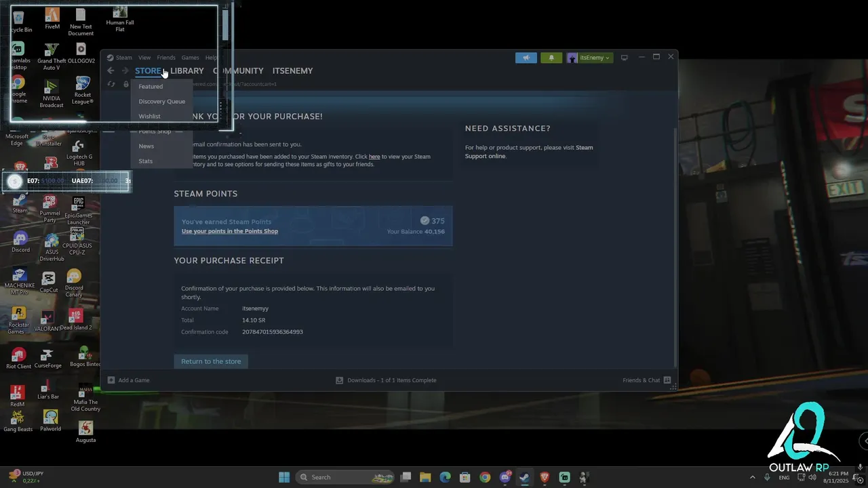The width and height of the screenshot is (868, 488).
Task: Select the Rockstar Games desktop icon
Action: coord(19,321)
